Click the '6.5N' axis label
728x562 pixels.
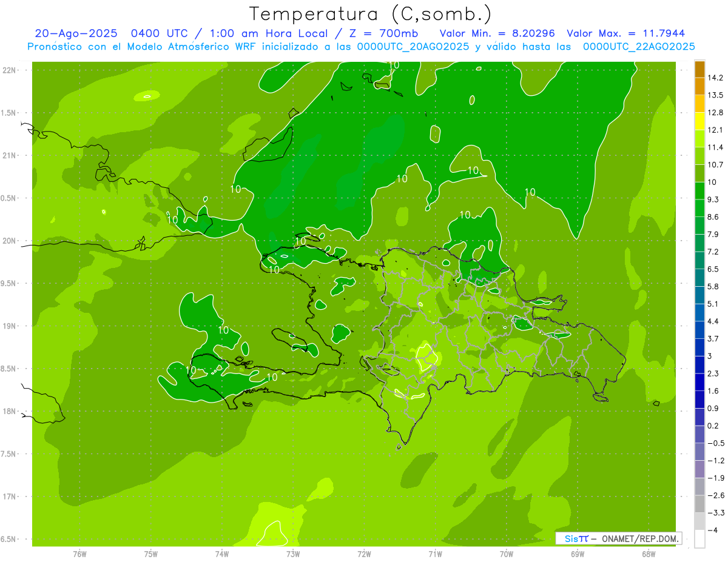tap(9, 540)
